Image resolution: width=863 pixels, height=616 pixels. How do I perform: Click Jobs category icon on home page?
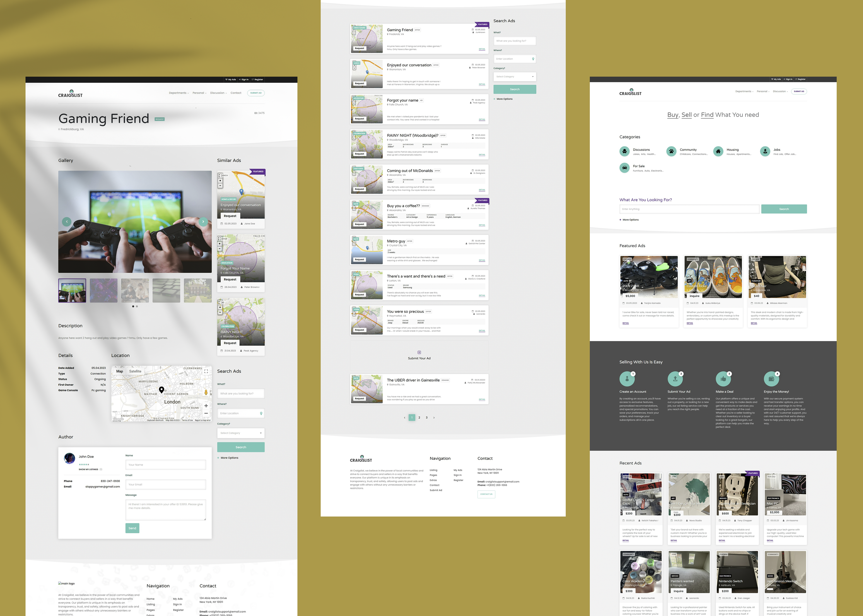tap(765, 151)
